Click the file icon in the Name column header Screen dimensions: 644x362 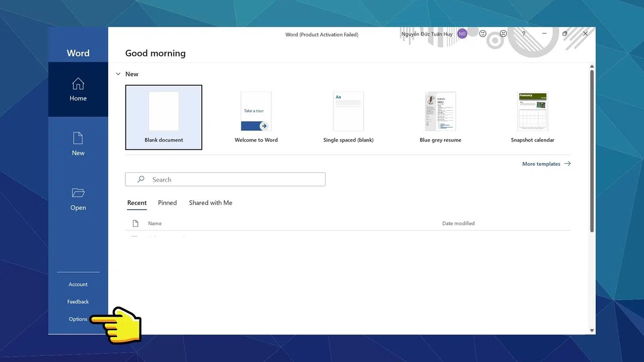coord(136,223)
